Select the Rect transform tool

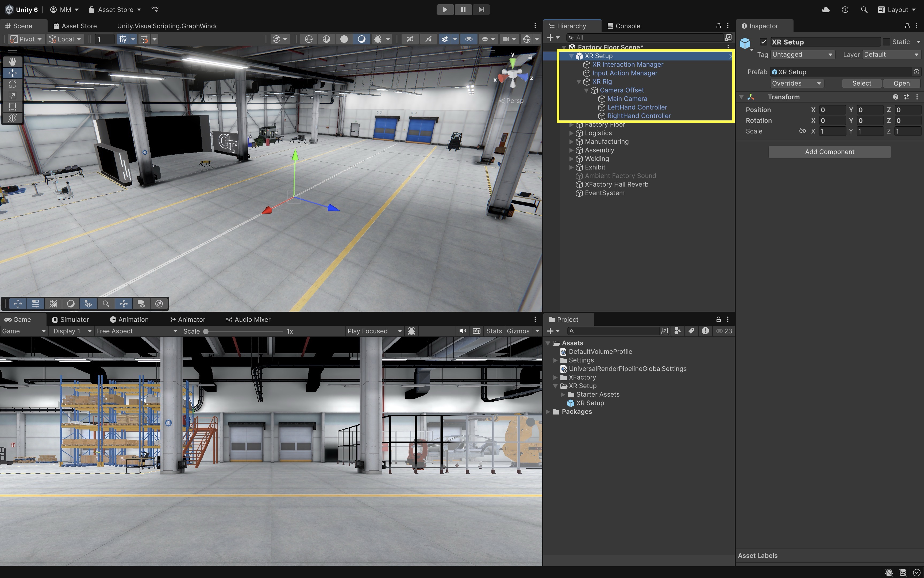click(x=12, y=107)
